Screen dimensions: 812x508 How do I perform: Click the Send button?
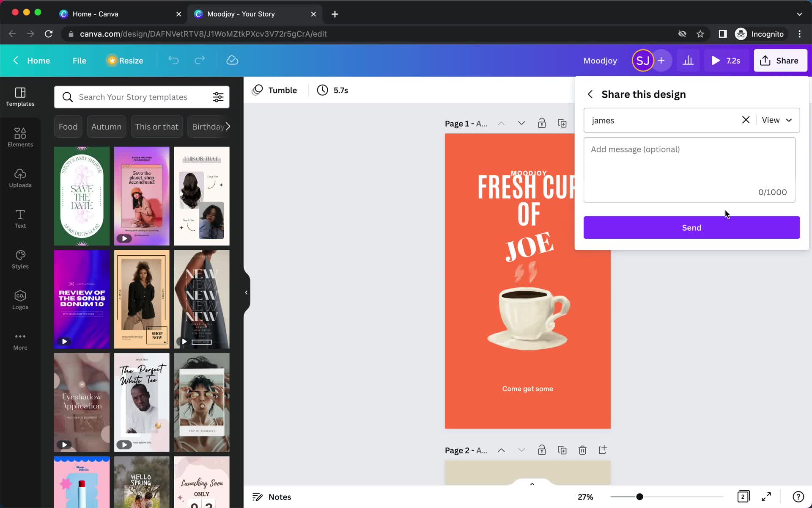(x=691, y=227)
